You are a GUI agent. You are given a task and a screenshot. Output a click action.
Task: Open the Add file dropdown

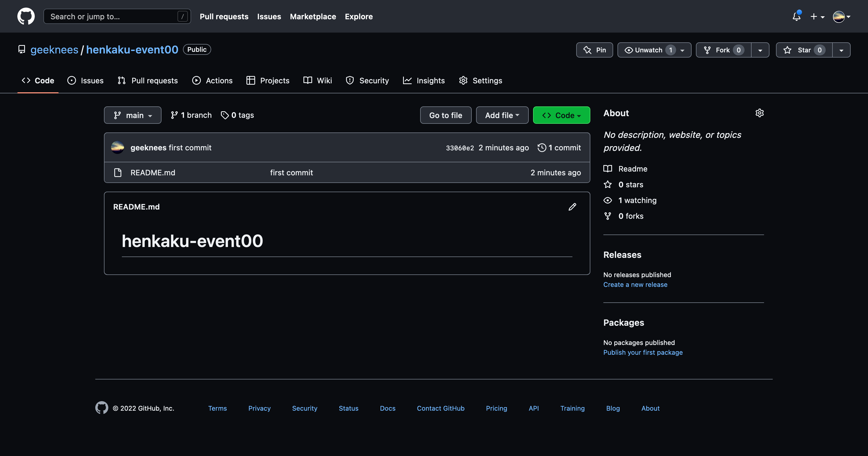(x=502, y=115)
